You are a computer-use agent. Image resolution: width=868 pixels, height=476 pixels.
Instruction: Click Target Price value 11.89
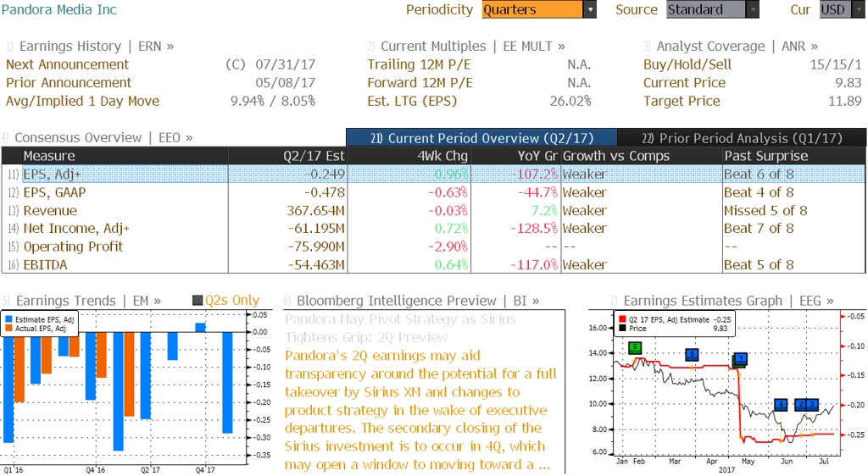pyautogui.click(x=845, y=101)
